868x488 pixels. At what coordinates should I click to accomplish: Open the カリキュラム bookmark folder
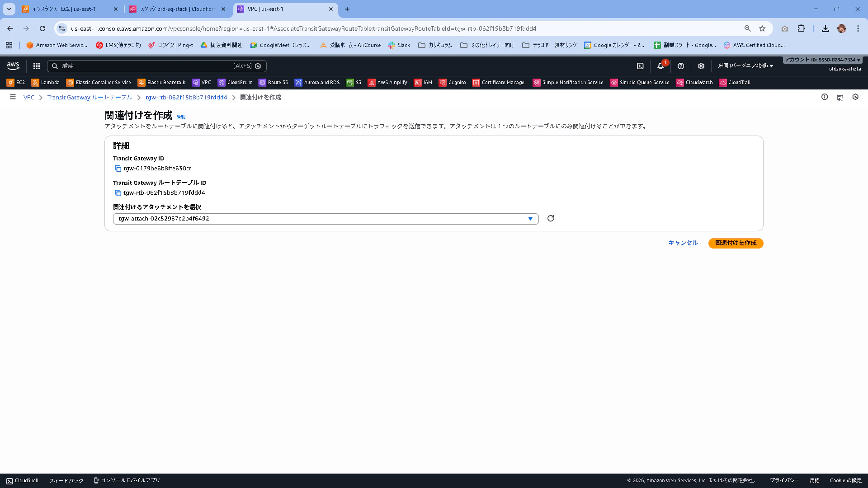(435, 45)
